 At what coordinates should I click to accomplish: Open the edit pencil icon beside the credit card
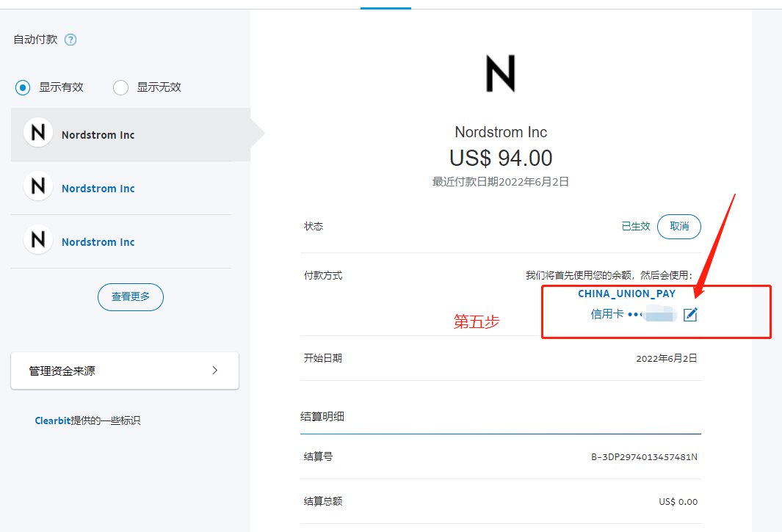689,314
